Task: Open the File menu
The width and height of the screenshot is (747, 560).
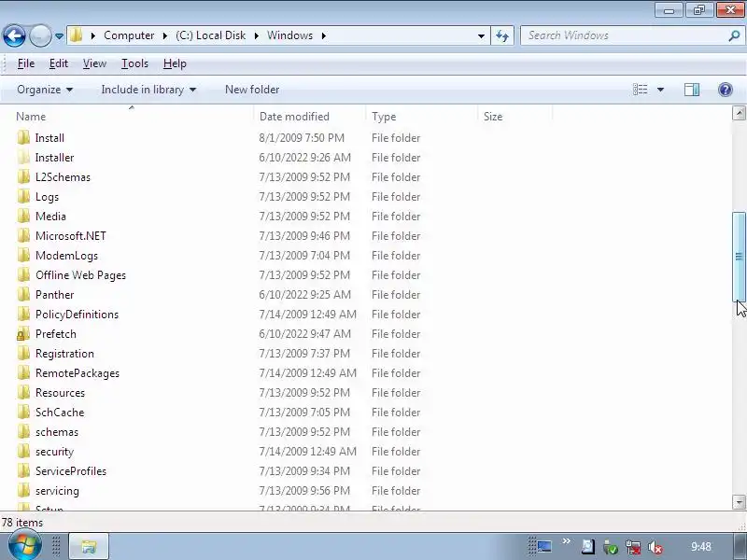Action: point(26,63)
